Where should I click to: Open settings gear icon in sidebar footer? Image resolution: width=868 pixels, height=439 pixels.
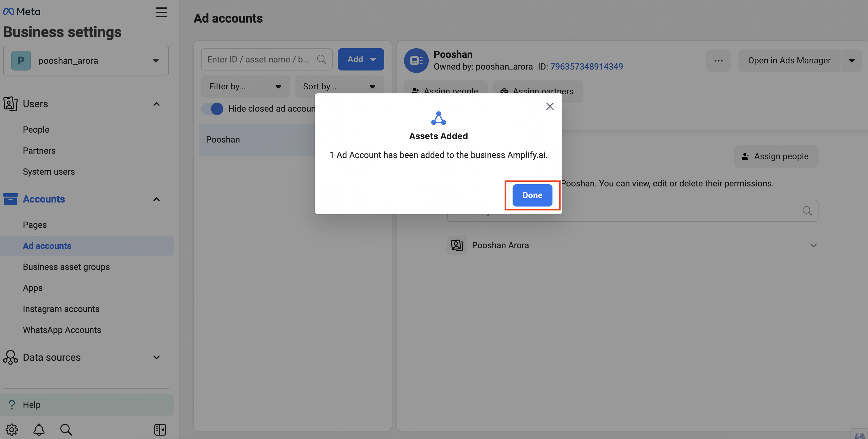pos(12,430)
